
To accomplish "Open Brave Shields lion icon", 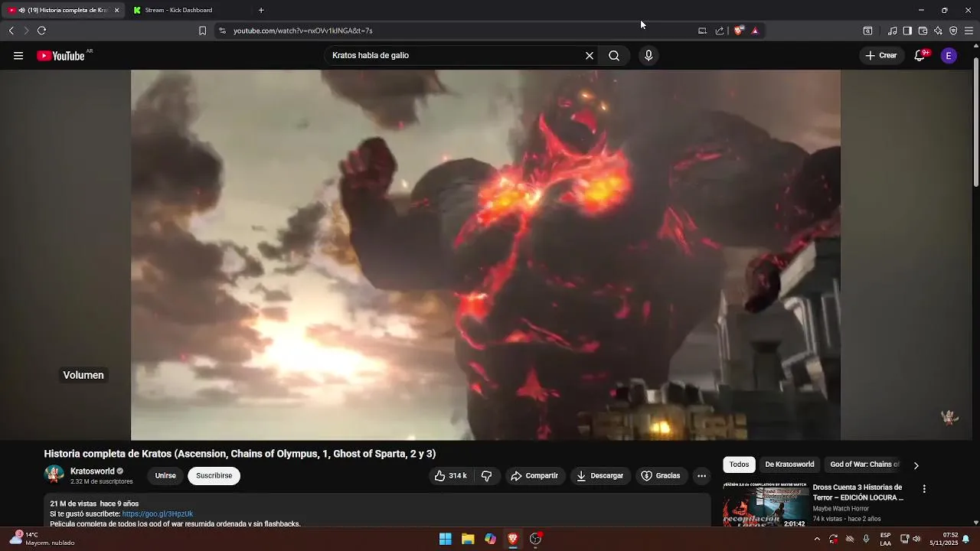I will 738,31.
